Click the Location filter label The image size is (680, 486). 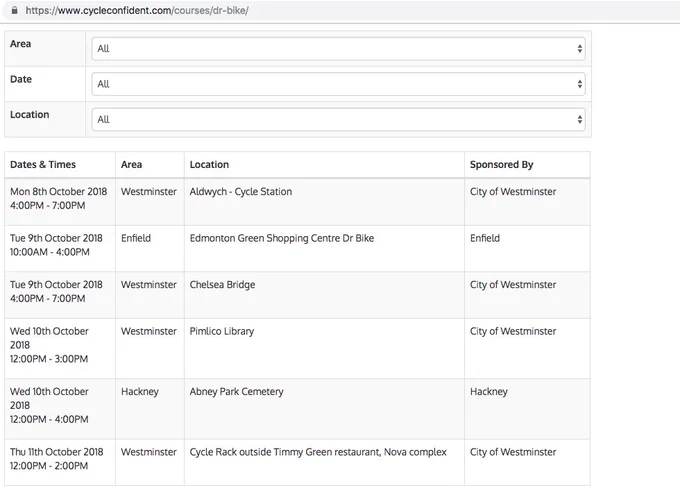point(29,115)
